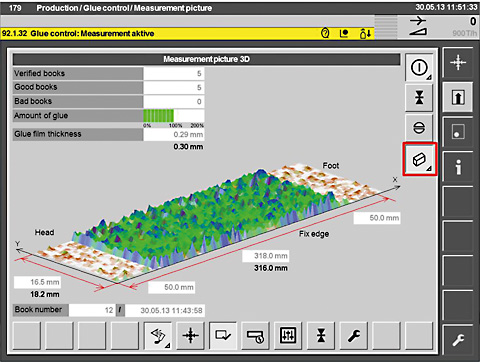Click the info 'i' sidebar button
This screenshot has height=362, width=480.
[x=458, y=167]
